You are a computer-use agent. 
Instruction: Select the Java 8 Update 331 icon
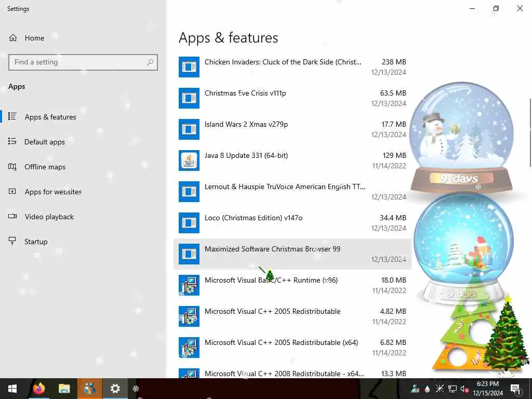pyautogui.click(x=189, y=161)
